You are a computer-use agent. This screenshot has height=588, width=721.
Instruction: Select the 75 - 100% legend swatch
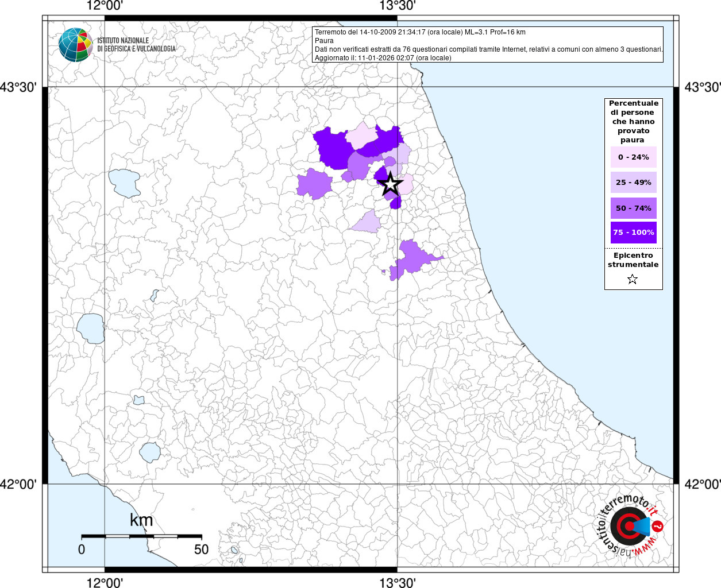coord(633,233)
